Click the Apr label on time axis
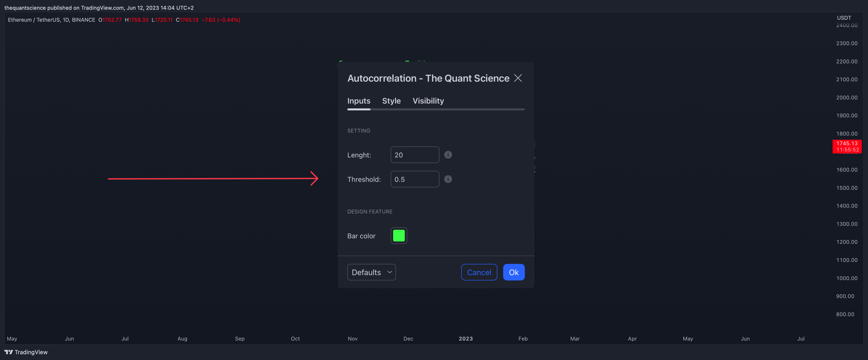 coord(632,339)
